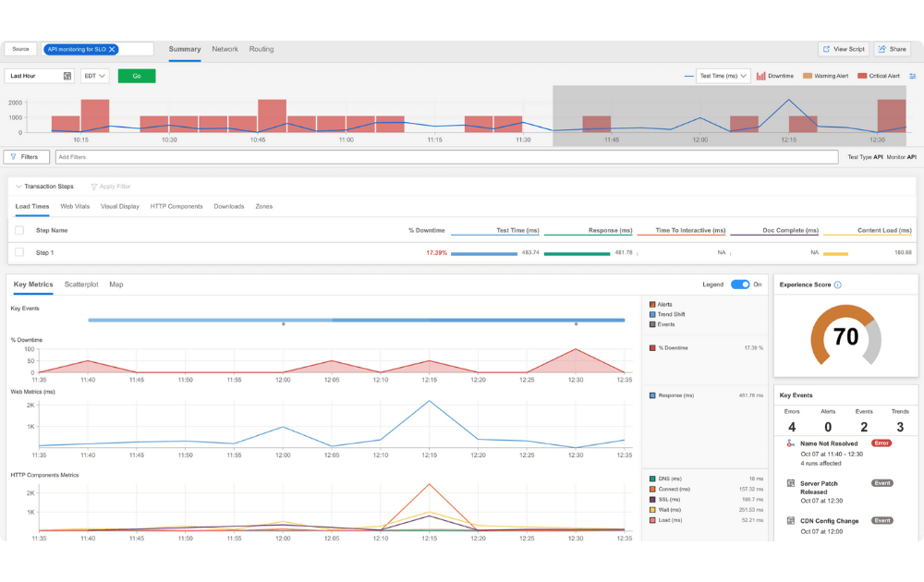This screenshot has height=582, width=924.
Task: Click the green Go button
Action: click(x=137, y=76)
